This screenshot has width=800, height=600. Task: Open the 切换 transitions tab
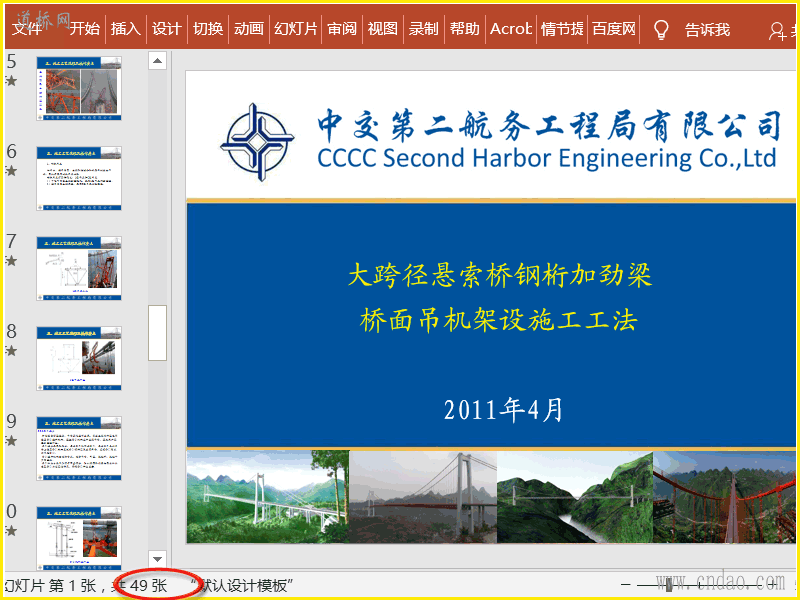[x=208, y=29]
